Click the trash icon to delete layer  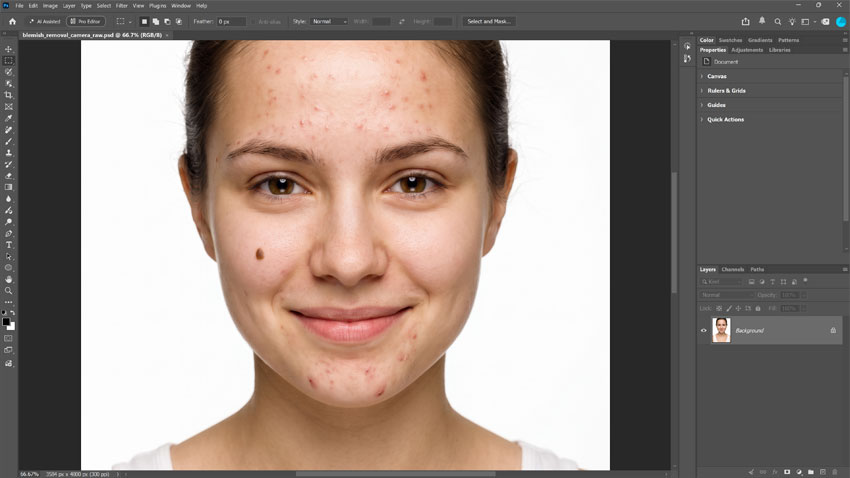pyautogui.click(x=835, y=472)
